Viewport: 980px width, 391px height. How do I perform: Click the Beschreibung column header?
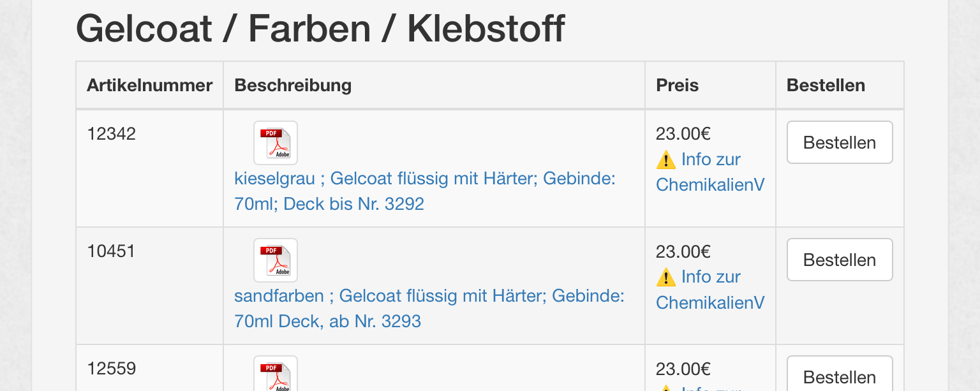coord(293,85)
